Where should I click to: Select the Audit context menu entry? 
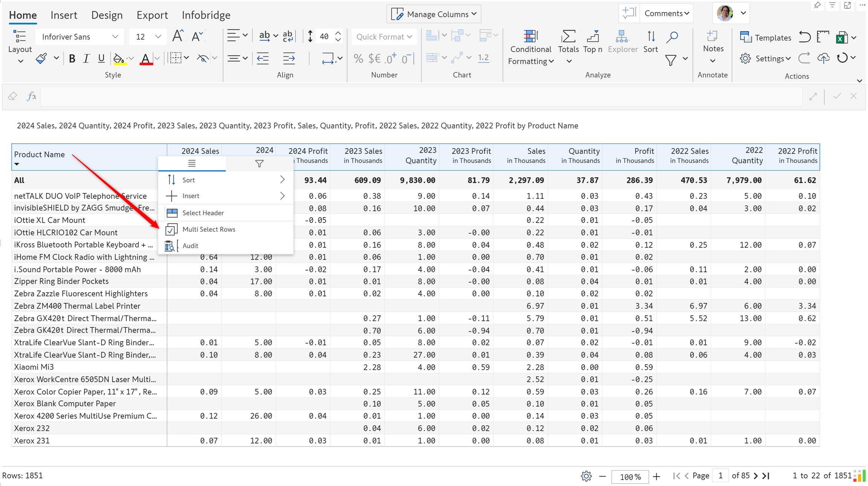click(x=190, y=246)
